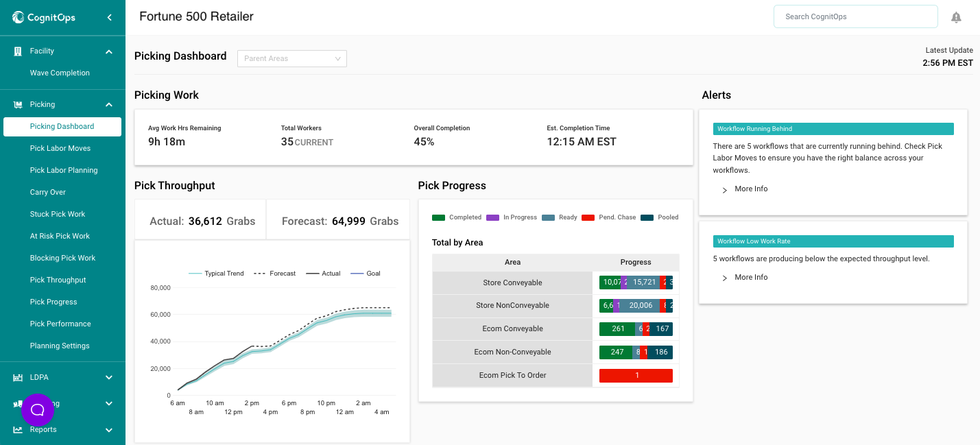Image resolution: width=980 pixels, height=445 pixels.
Task: Open the purple chat bubble widget
Action: click(x=38, y=410)
